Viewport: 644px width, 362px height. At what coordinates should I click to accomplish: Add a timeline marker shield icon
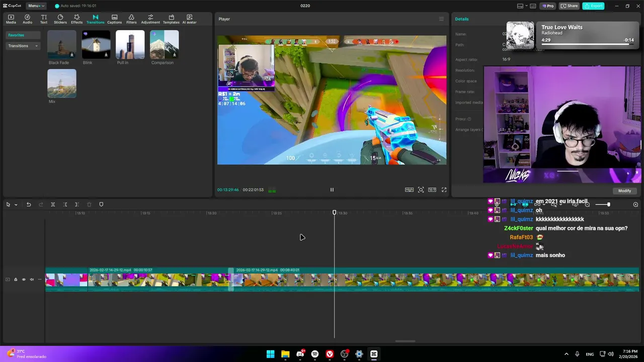[x=101, y=204]
